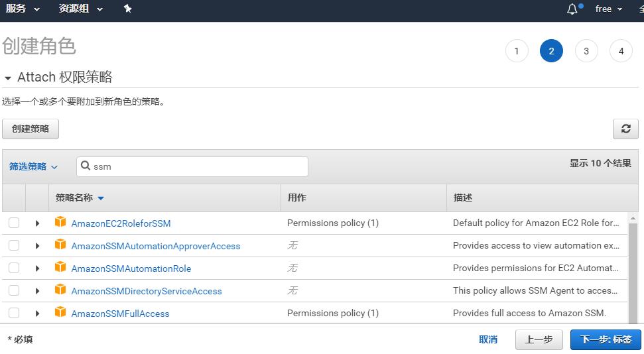Click the pin shortcut icon in top bar
The height and width of the screenshot is (354, 644).
tap(128, 9)
